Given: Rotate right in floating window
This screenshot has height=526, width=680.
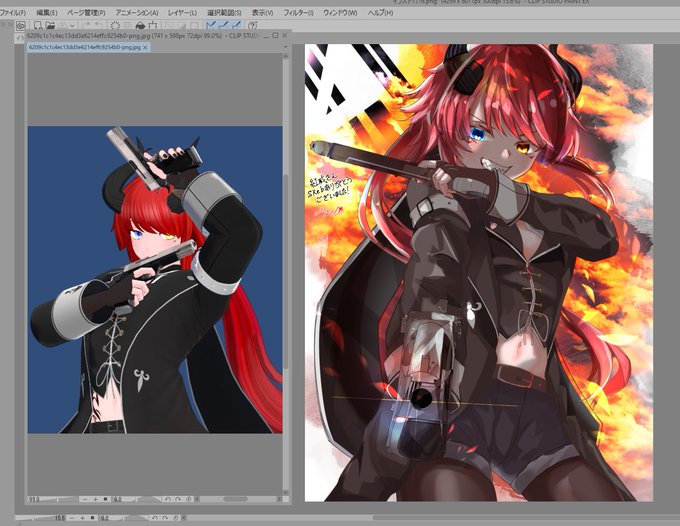Looking at the screenshot, I should pyautogui.click(x=178, y=500).
